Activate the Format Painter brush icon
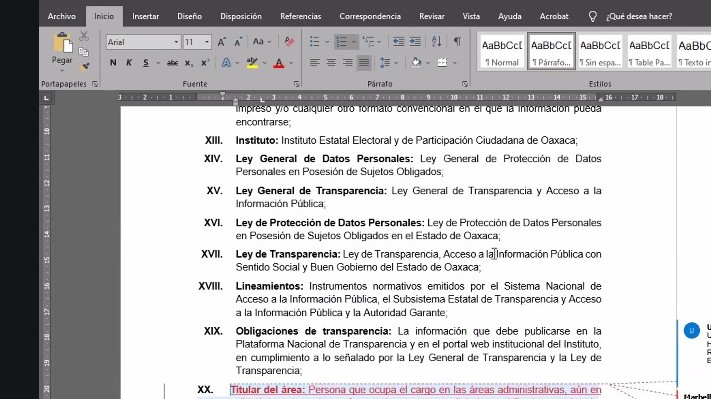The height and width of the screenshot is (399, 711). (x=84, y=67)
